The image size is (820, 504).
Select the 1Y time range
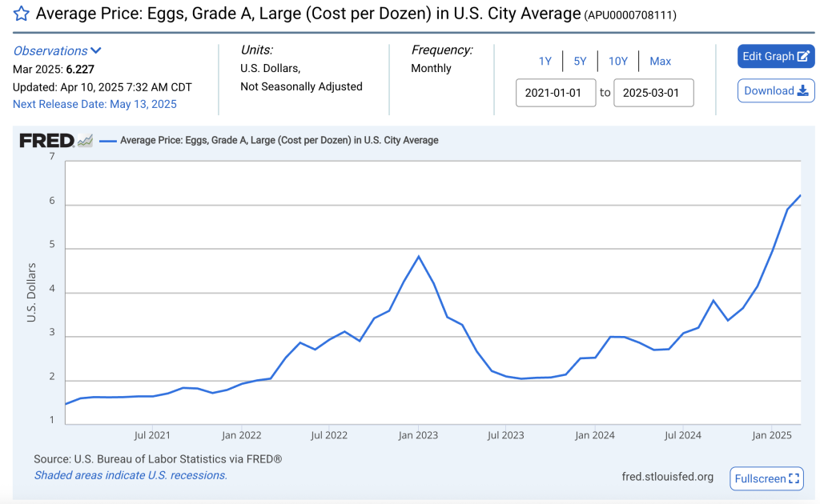(x=545, y=62)
